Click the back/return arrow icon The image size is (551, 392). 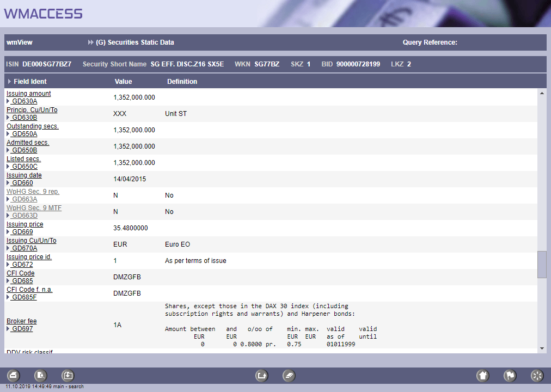tap(262, 376)
